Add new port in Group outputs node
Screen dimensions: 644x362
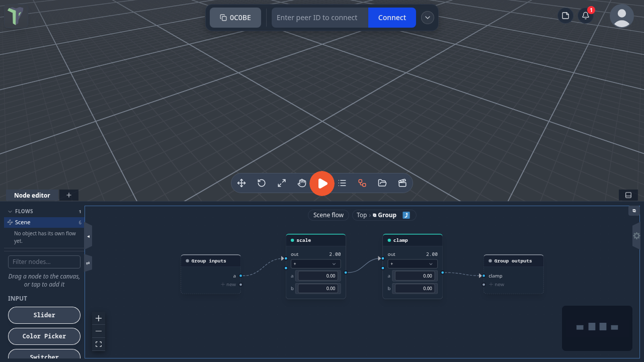tap(497, 285)
